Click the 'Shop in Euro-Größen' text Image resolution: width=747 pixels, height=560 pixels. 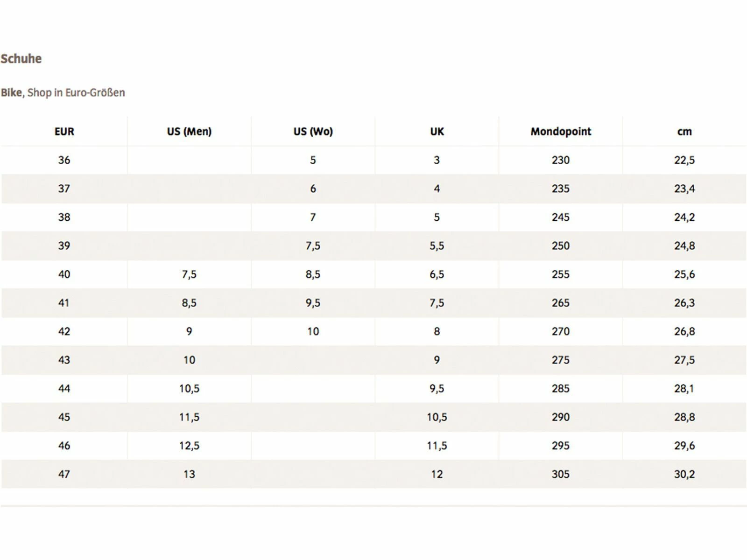click(76, 92)
